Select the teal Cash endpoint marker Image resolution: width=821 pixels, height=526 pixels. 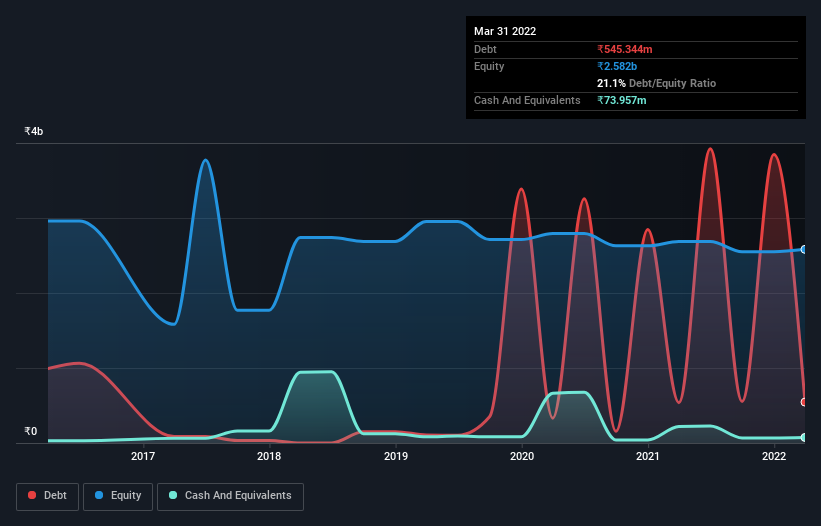coord(804,437)
